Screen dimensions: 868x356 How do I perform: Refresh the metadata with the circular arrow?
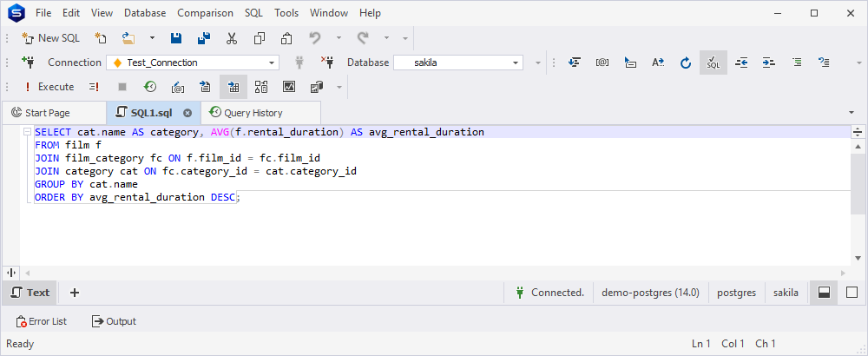686,63
